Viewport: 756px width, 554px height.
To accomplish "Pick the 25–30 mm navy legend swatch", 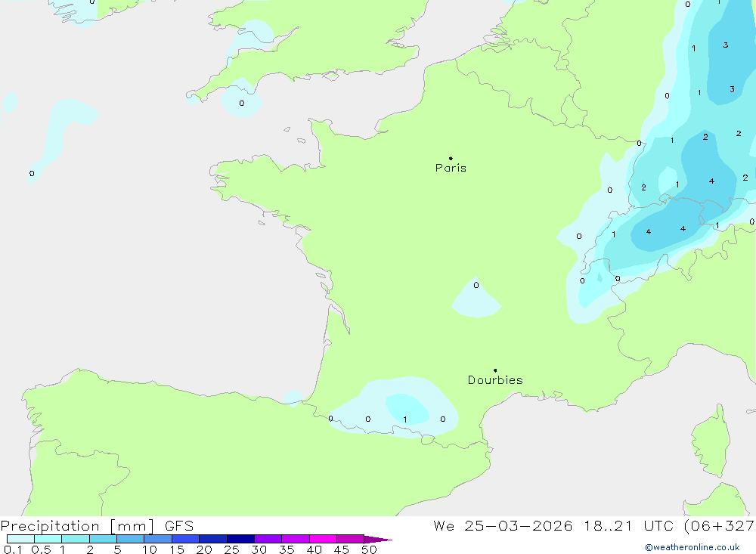I will pyautogui.click(x=240, y=539).
